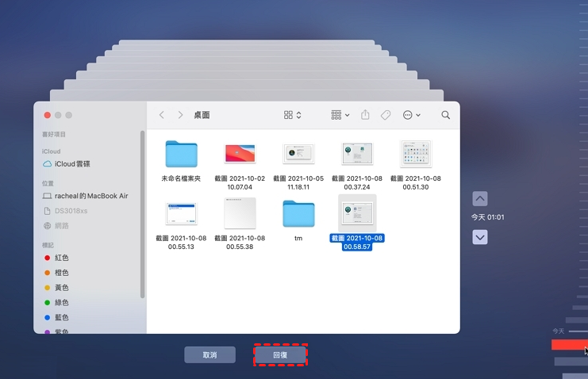The image size is (588, 379).
Task: Select the tm folder
Action: [298, 213]
